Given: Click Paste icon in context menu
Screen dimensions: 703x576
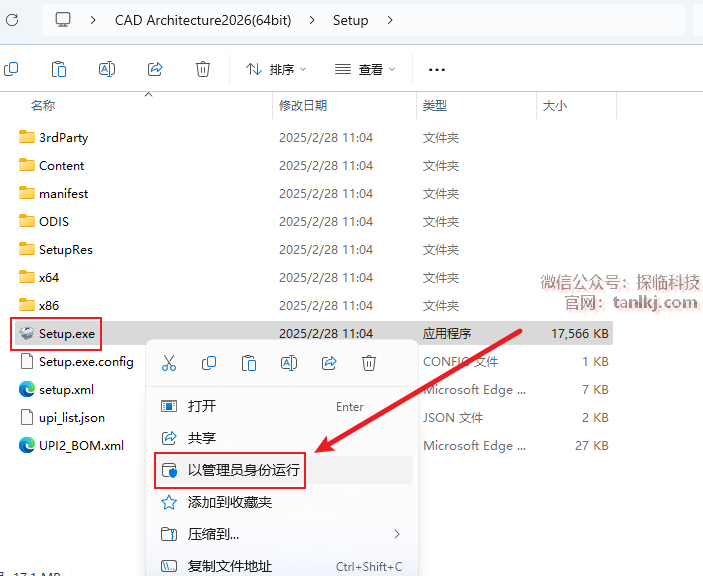Looking at the screenshot, I should pyautogui.click(x=249, y=363).
